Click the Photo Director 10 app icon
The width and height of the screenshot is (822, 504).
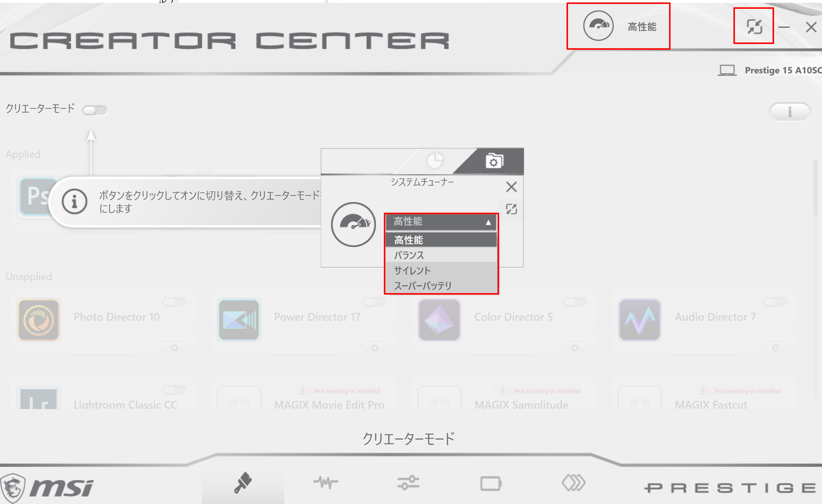coord(38,317)
